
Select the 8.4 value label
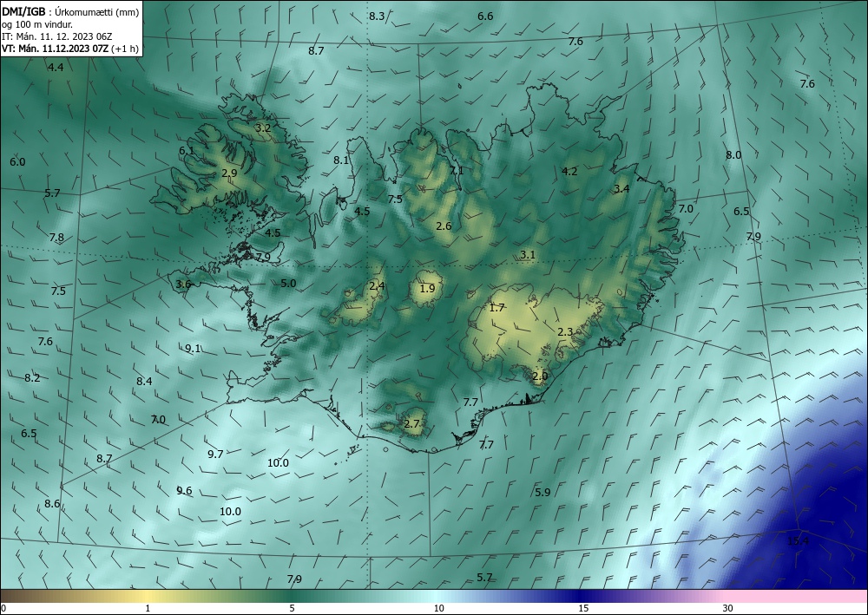pos(144,381)
